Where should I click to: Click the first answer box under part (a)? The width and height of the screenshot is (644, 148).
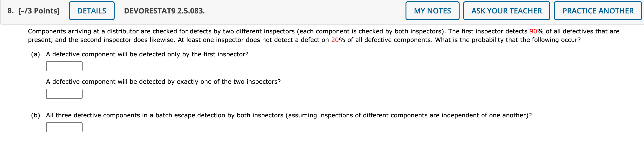point(64,66)
